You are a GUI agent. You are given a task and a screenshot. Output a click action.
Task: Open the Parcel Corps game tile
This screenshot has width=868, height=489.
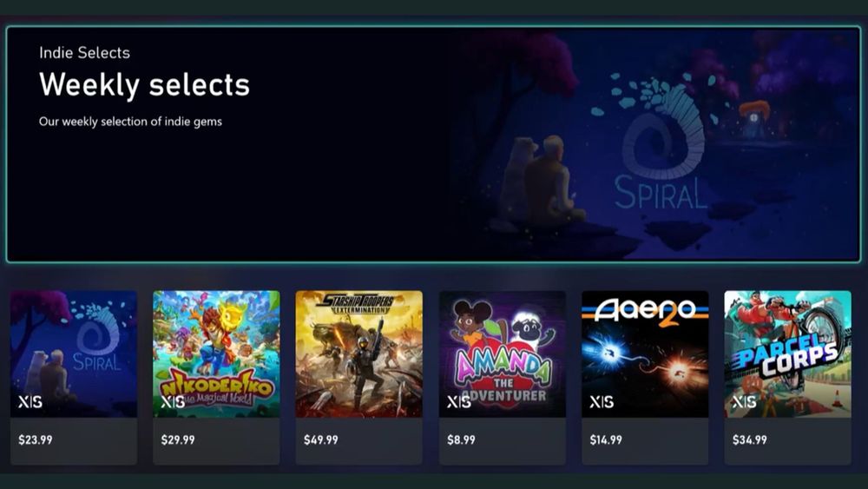[788, 377]
